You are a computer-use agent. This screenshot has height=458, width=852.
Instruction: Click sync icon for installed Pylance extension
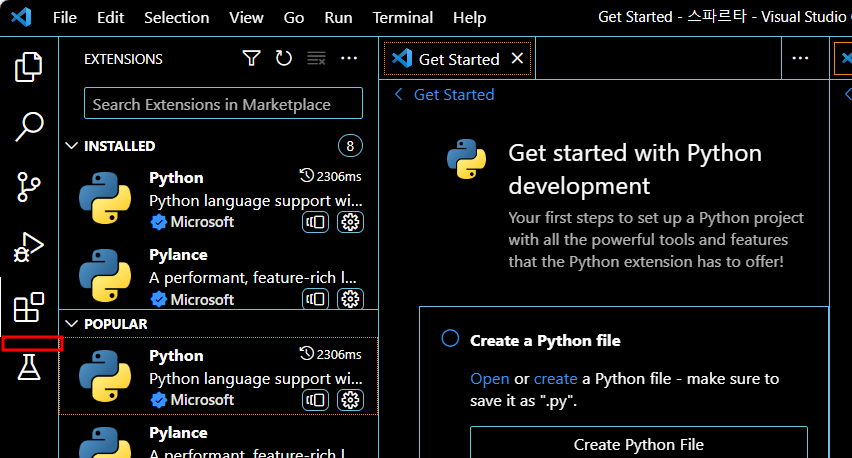click(316, 299)
